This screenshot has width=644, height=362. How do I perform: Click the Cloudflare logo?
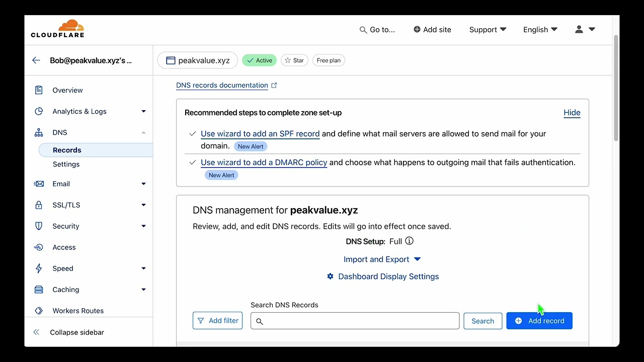pos(57,29)
